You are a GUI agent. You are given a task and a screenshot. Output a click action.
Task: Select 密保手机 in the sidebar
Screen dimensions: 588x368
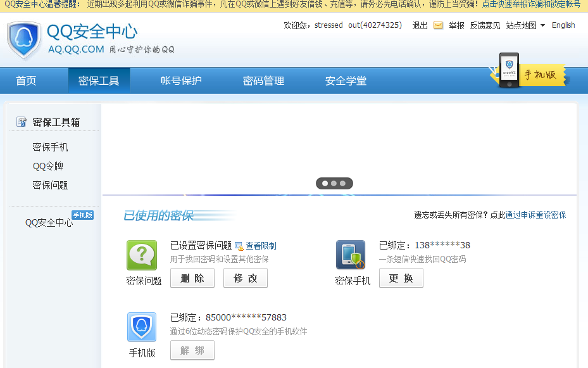50,147
